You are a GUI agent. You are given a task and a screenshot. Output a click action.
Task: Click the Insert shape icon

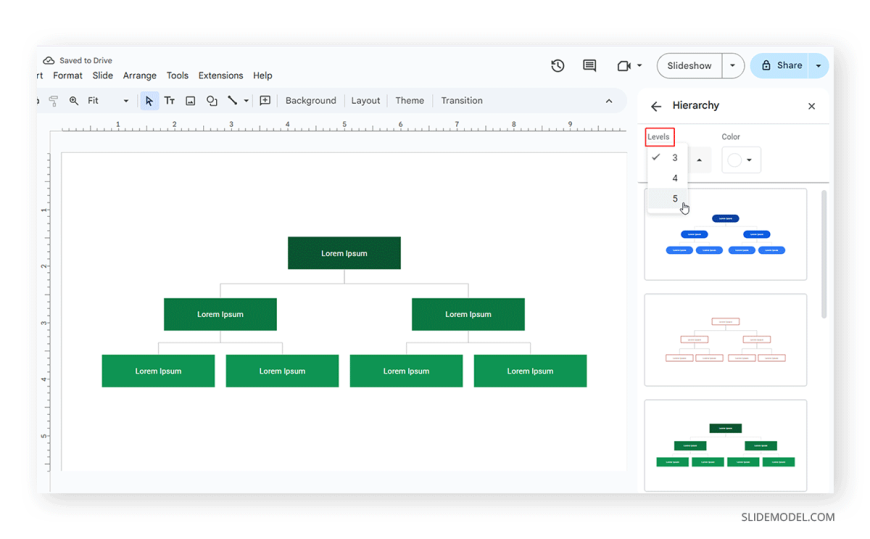pyautogui.click(x=211, y=100)
